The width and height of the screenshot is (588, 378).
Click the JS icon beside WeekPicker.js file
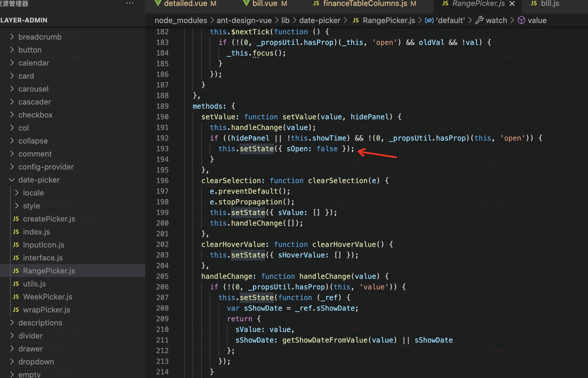(16, 297)
